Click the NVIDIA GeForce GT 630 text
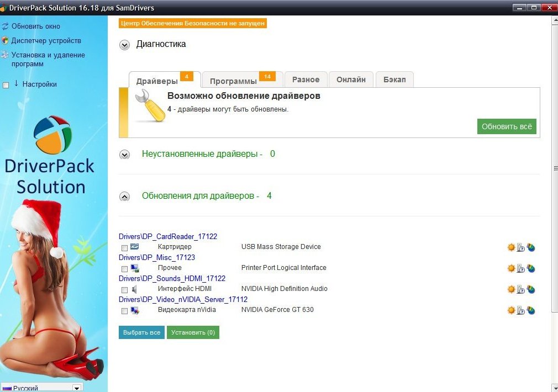This screenshot has height=392, width=558. coord(277,310)
